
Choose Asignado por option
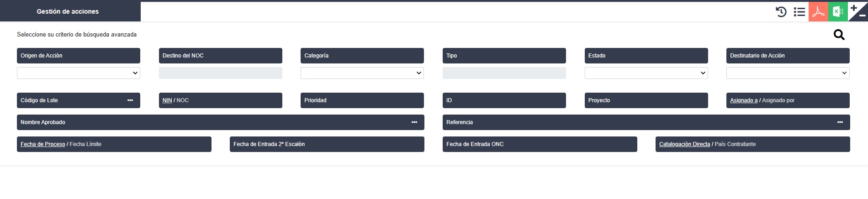778,100
